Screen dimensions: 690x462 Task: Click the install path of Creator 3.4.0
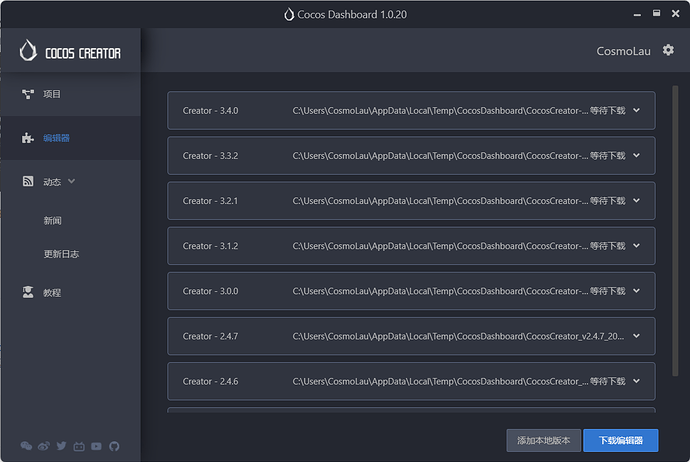click(x=440, y=110)
